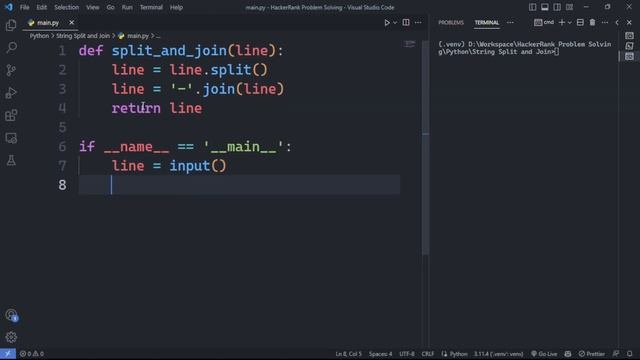Click line number 5 in the gutter
The height and width of the screenshot is (360, 640).
click(62, 127)
